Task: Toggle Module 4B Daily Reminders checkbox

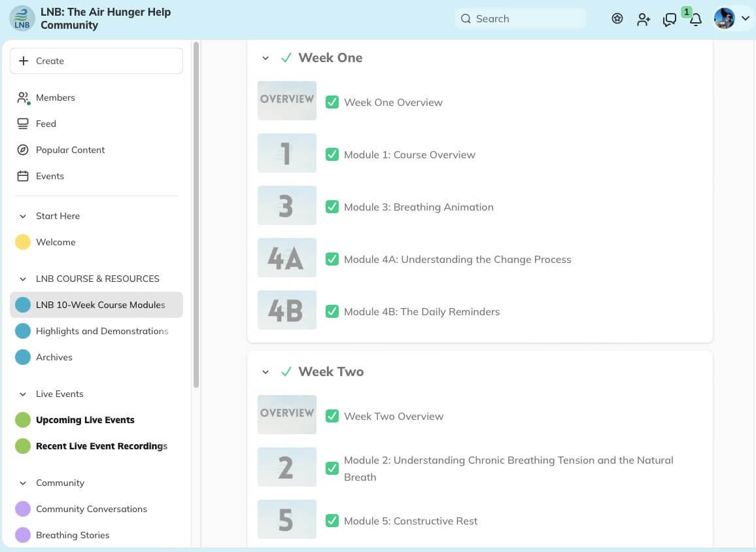Action: 332,311
